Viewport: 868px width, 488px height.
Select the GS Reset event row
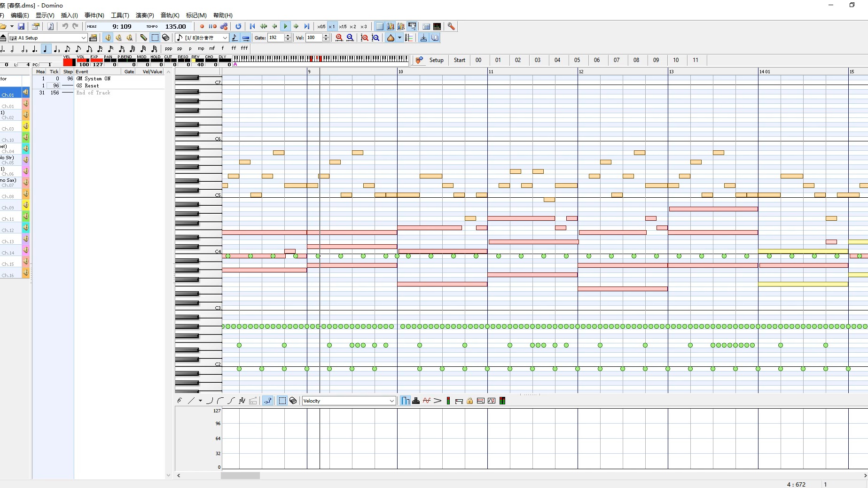[99, 86]
